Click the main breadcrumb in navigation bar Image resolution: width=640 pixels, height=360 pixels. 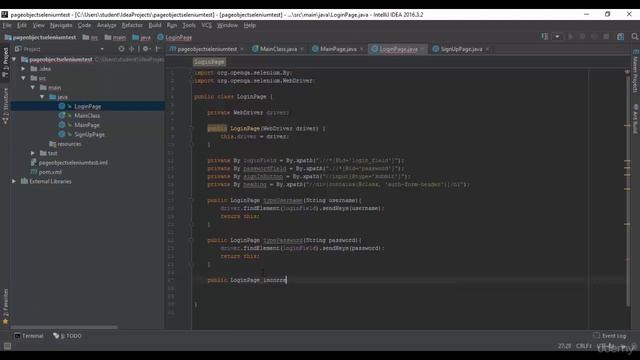click(115, 37)
